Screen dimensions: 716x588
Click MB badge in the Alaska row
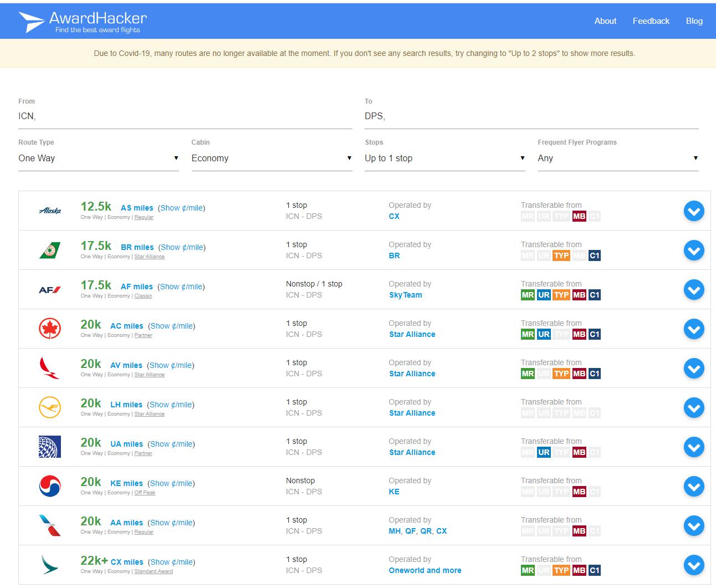[579, 216]
